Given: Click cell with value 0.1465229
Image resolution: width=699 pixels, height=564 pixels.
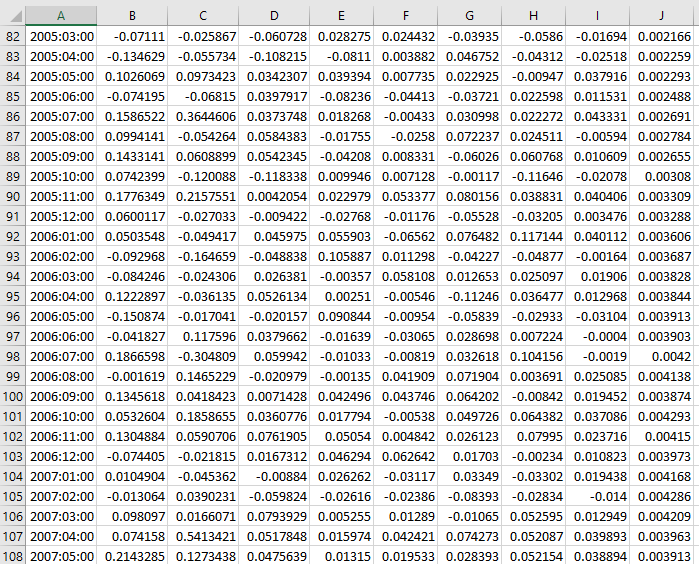Looking at the screenshot, I should [203, 377].
